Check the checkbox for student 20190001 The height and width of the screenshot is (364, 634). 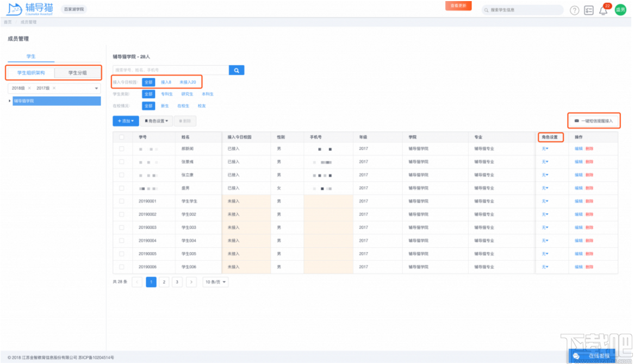pyautogui.click(x=122, y=201)
